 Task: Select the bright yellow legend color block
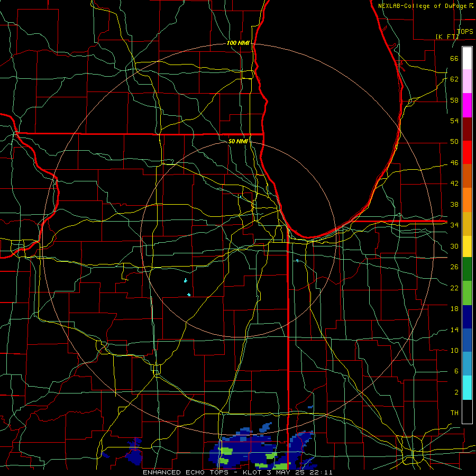click(x=467, y=246)
